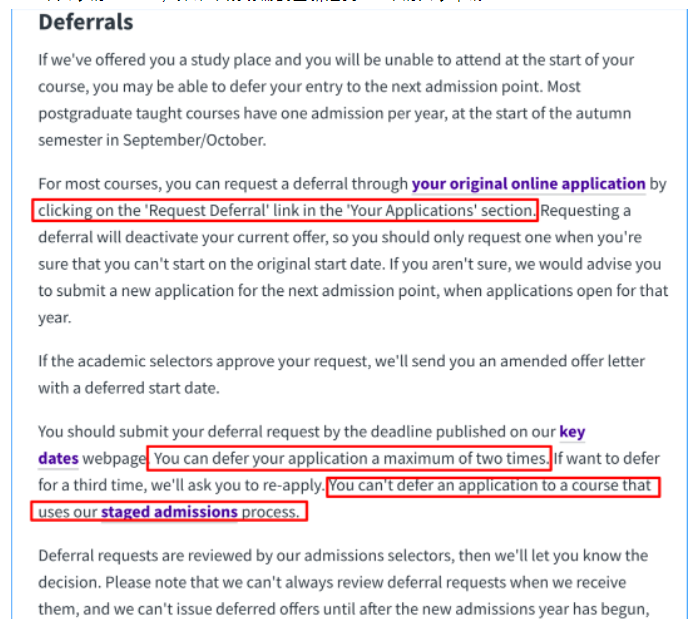Click the 'Deferrals' heading
Image resolution: width=696 pixels, height=619 pixels.
[86, 22]
